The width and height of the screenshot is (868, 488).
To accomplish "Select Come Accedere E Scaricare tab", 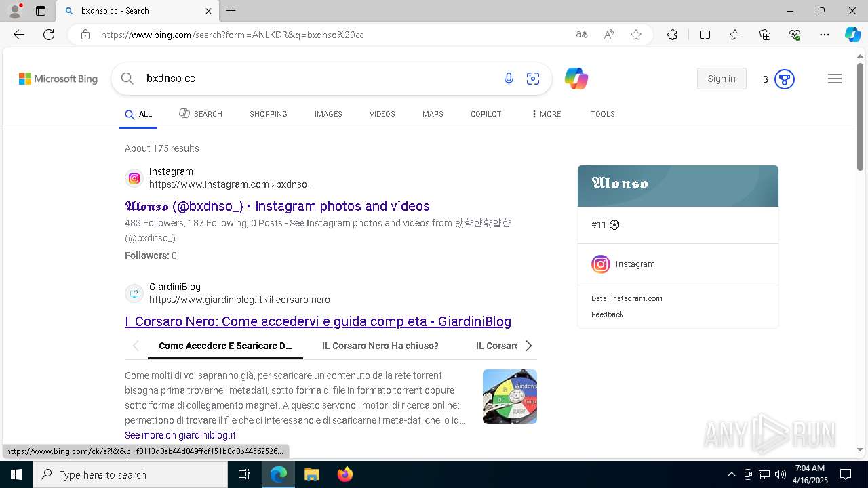I will click(x=225, y=346).
